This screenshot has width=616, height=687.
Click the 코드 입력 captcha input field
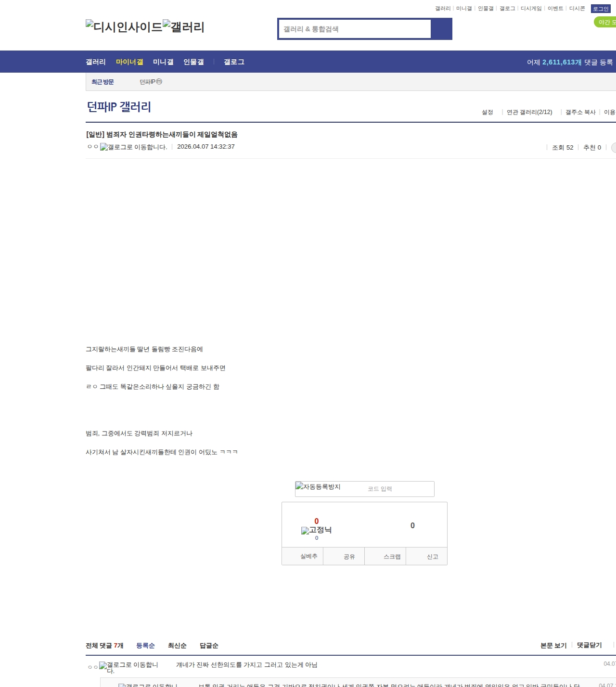point(399,489)
